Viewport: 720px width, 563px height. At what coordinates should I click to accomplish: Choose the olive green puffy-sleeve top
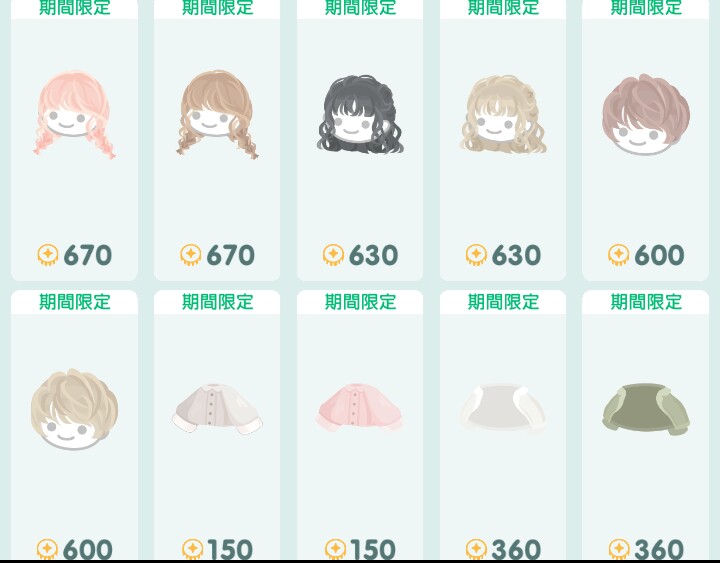tap(646, 410)
